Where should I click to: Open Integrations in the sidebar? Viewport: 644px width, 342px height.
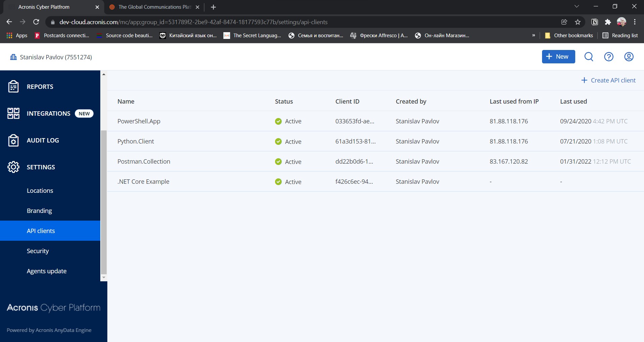[49, 113]
